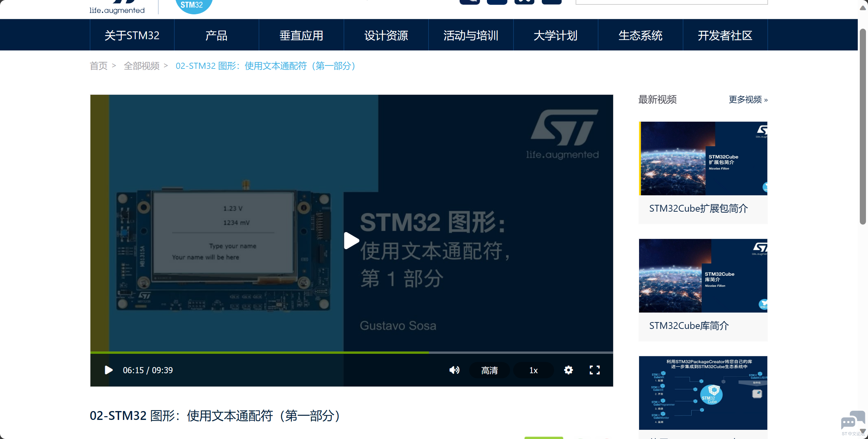Open the 高清 quality selector
Viewport: 868px width, 439px height.
(x=489, y=370)
